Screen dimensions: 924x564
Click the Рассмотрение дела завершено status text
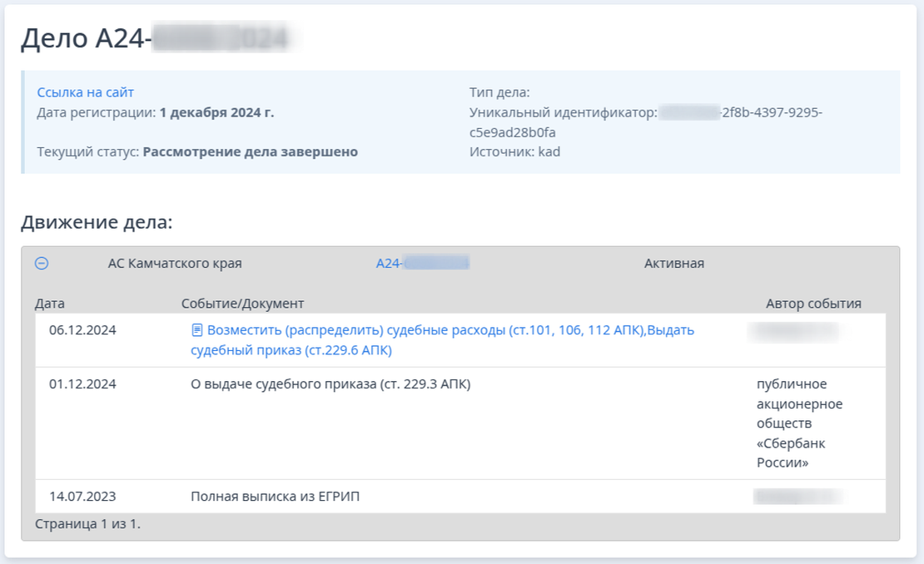pyautogui.click(x=250, y=152)
